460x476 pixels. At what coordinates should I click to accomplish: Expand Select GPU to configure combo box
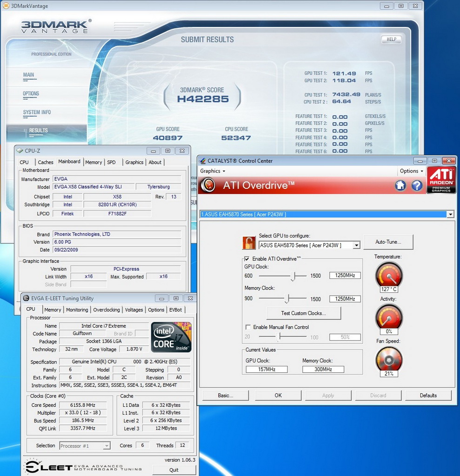tap(356, 245)
